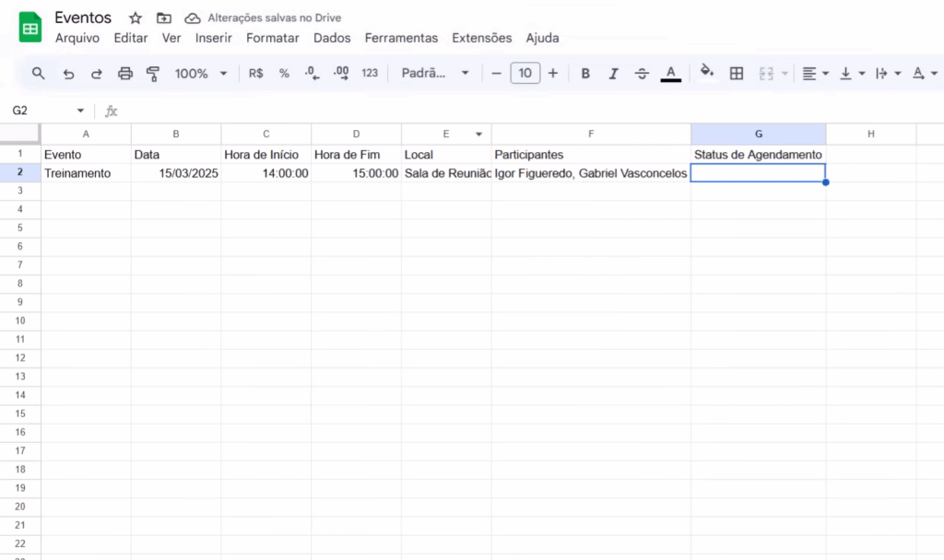Click the move to folder icon

tap(164, 18)
